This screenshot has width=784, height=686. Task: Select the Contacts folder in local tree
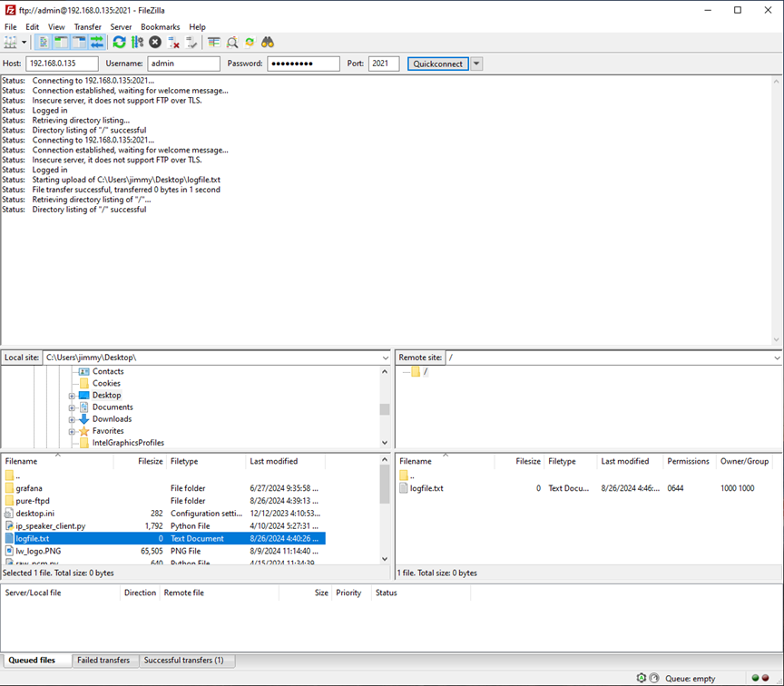(108, 371)
